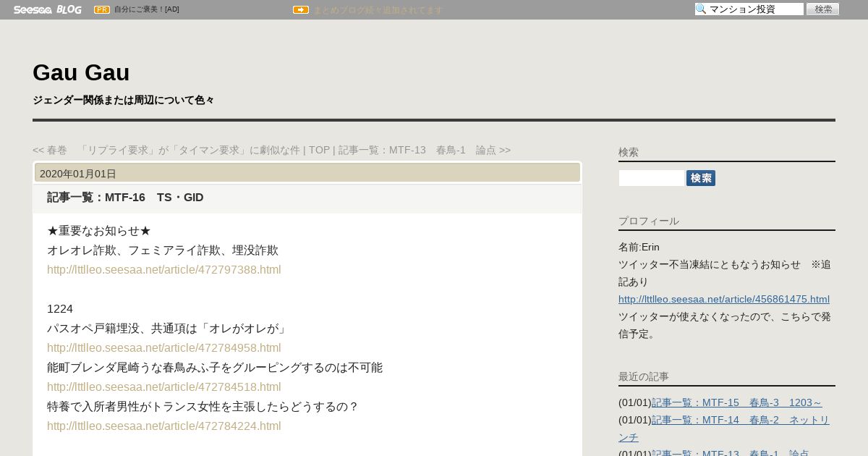Go to previous article 春巻 リプライ要求
The image size is (868, 456).
tap(166, 150)
